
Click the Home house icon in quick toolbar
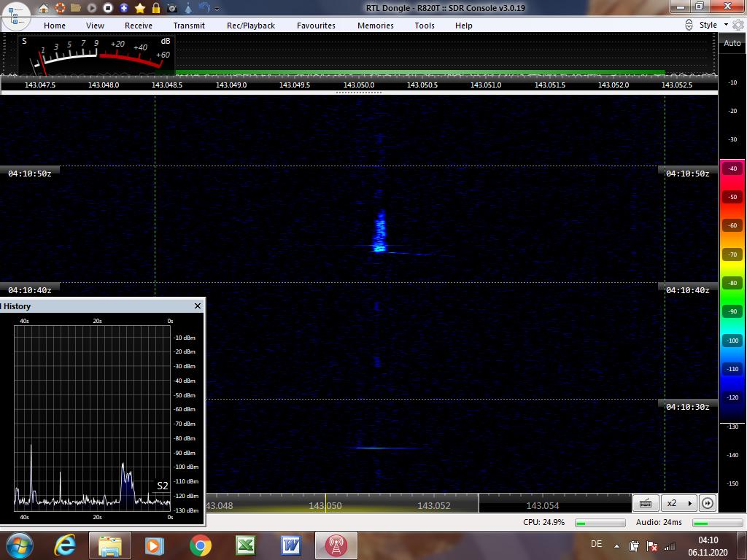tap(44, 8)
